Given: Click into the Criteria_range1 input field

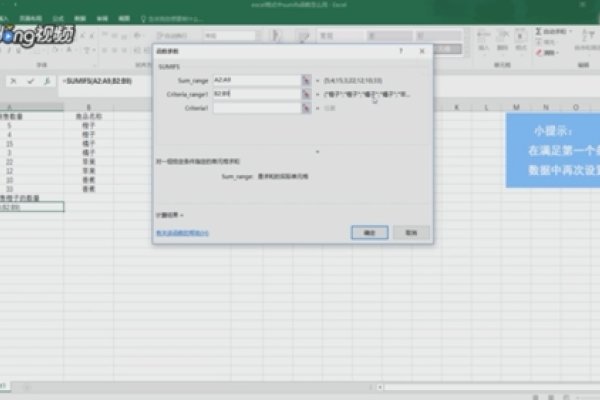Looking at the screenshot, I should 256,93.
